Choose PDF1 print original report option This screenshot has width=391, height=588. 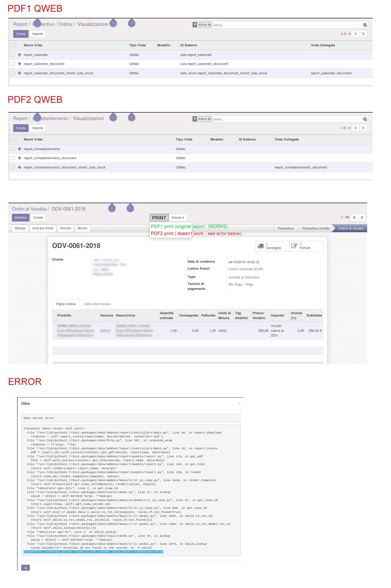coord(189,226)
